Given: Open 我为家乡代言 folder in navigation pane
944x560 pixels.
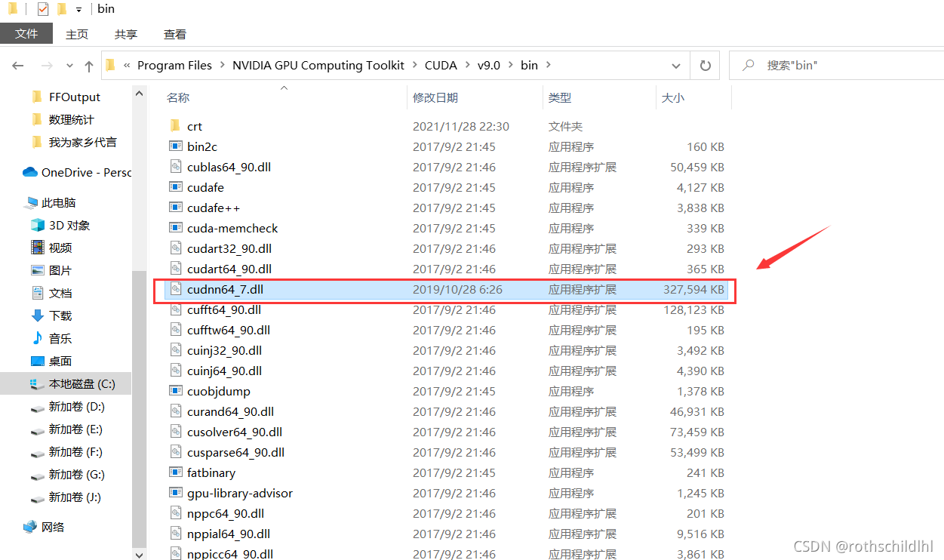Looking at the screenshot, I should (x=82, y=142).
